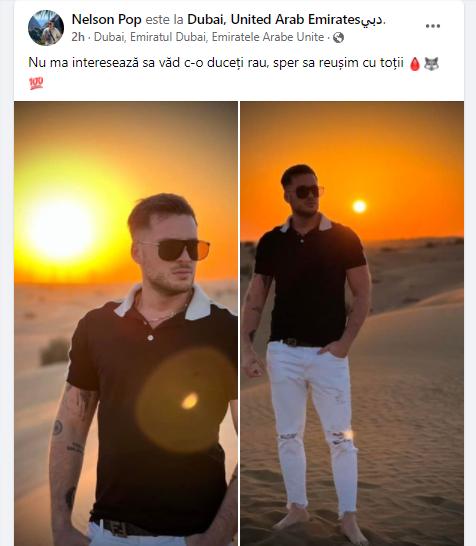Open Nelson Pop's profile picture avatar
Viewport: 476px width, 546px height.
[46, 28]
